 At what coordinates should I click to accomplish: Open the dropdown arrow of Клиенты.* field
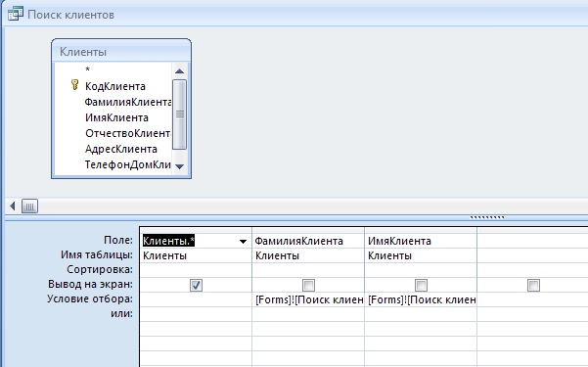(x=243, y=242)
